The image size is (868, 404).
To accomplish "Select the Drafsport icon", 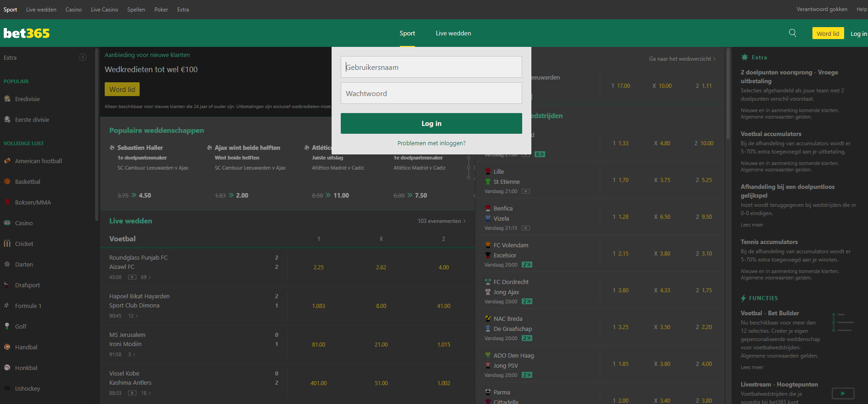I will coord(7,285).
